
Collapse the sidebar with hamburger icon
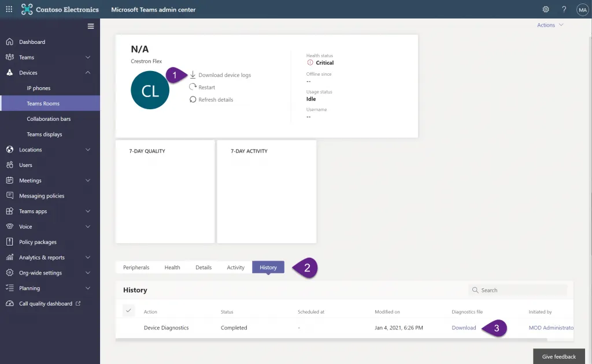pyautogui.click(x=91, y=26)
